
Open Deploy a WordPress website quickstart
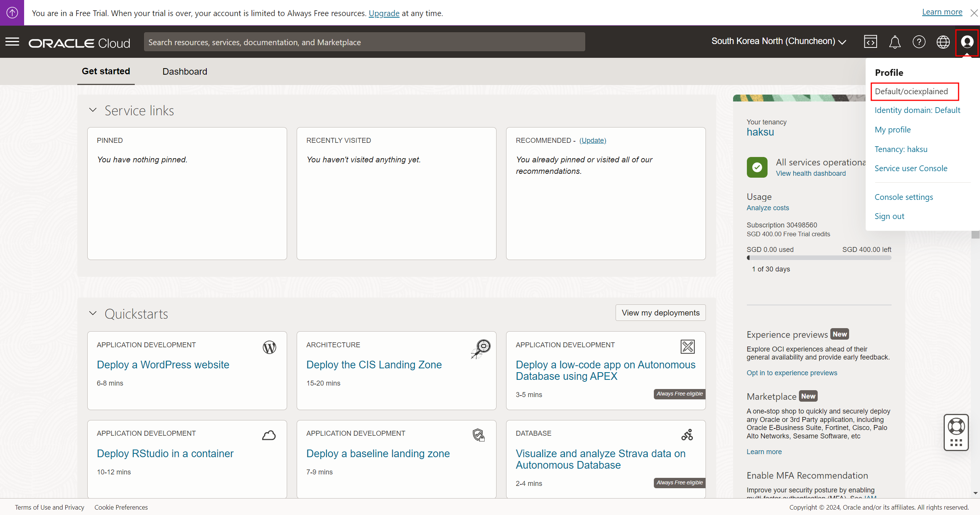[163, 365]
